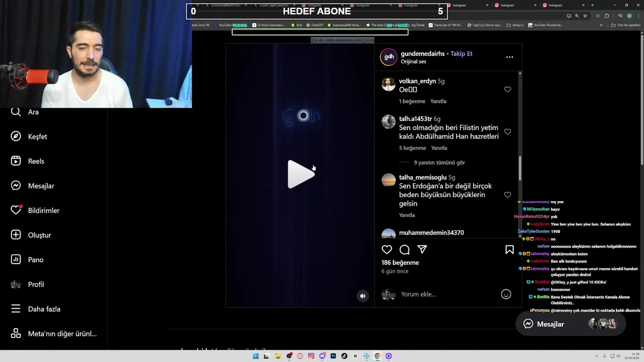This screenshot has width=644, height=362.
Task: Save the post with bookmark icon
Action: pos(509,250)
